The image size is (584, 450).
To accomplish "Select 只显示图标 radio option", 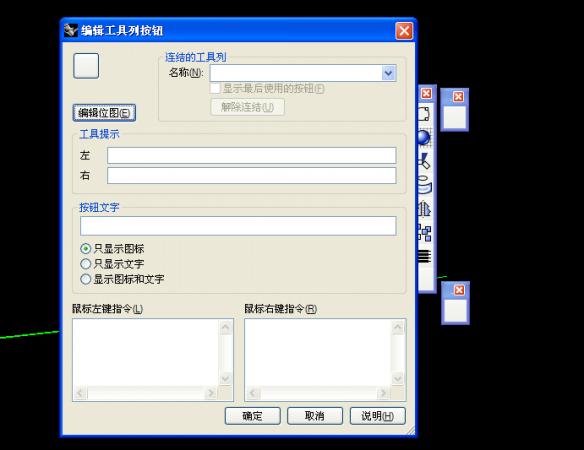I will (x=112, y=248).
